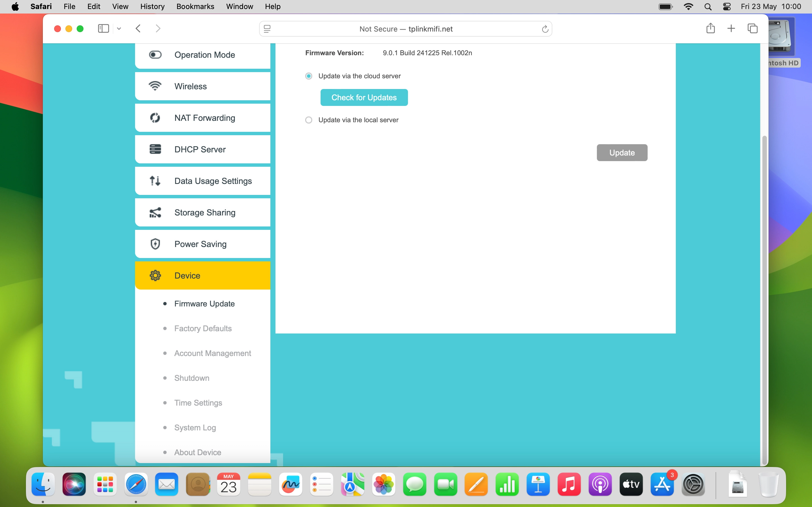
Task: Open the Device gear icon
Action: pyautogui.click(x=155, y=275)
